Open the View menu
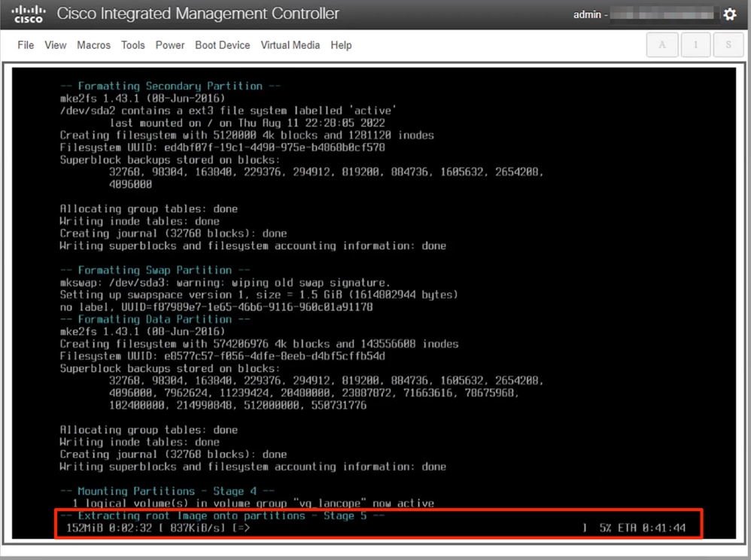The image size is (751, 560). click(x=56, y=45)
